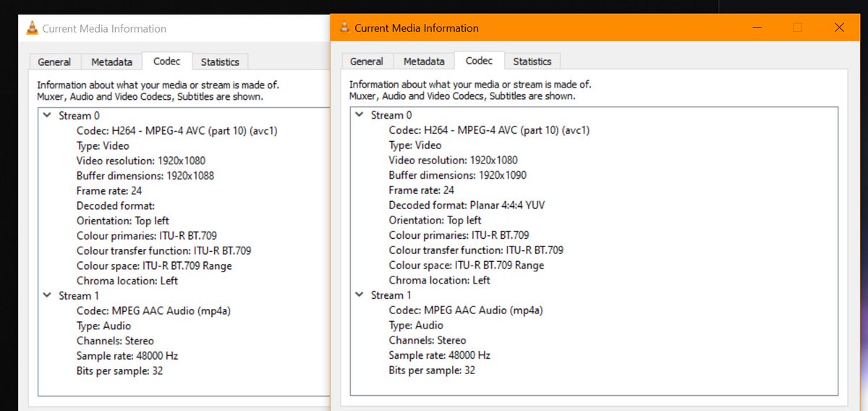Close the orange Current Media Information window
The image size is (868, 411).
(x=839, y=27)
